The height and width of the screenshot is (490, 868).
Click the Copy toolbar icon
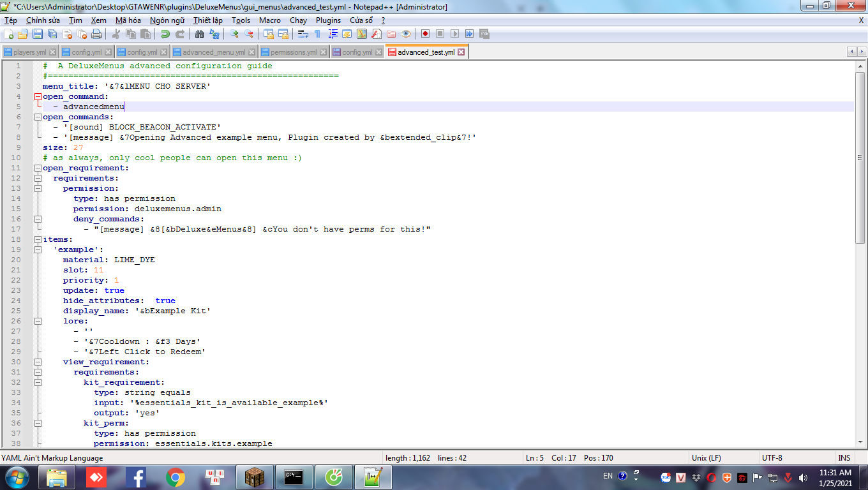pyautogui.click(x=130, y=34)
